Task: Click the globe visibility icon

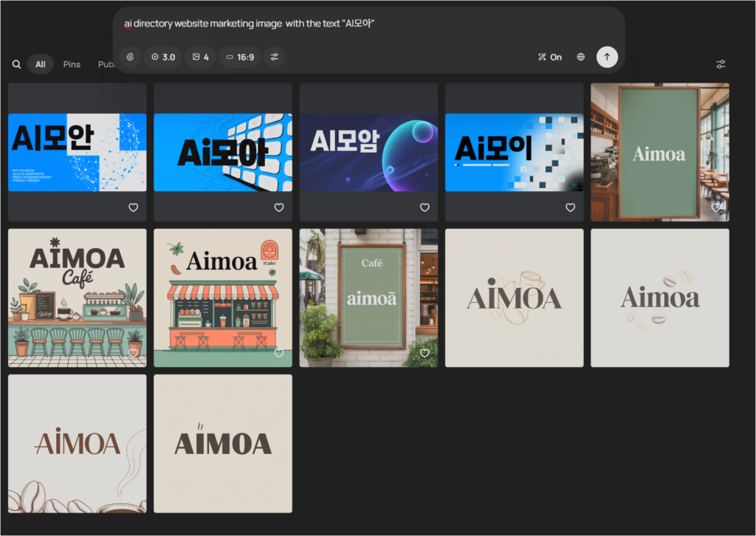Action: [x=581, y=57]
